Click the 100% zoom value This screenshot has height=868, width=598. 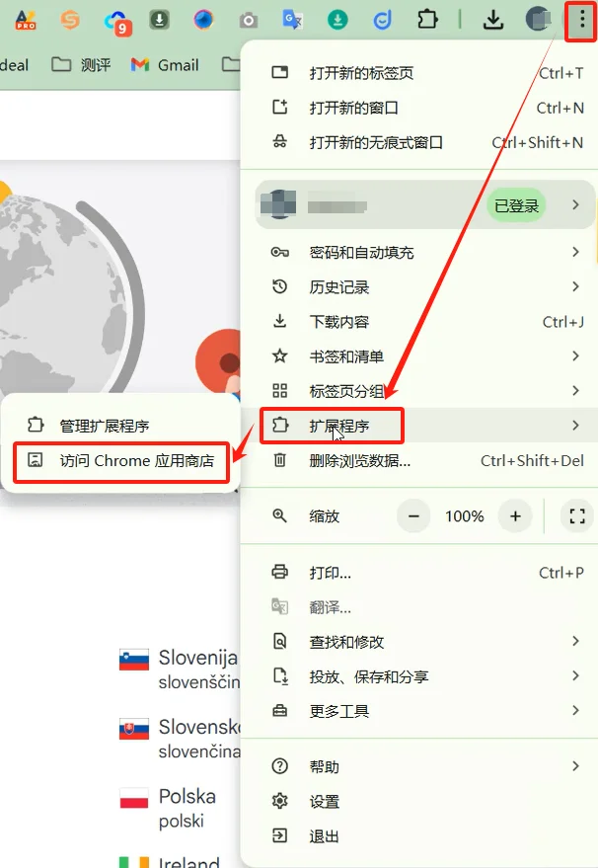(x=464, y=516)
